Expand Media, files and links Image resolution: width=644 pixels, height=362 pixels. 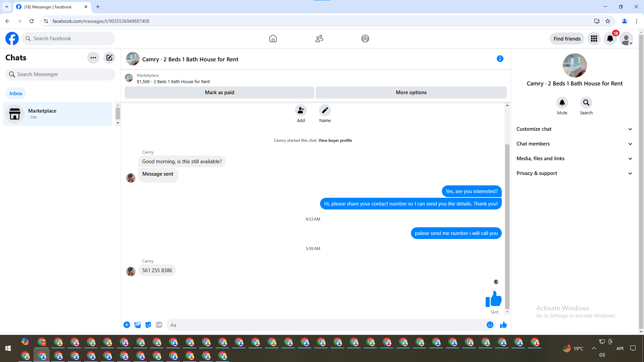coord(574,159)
